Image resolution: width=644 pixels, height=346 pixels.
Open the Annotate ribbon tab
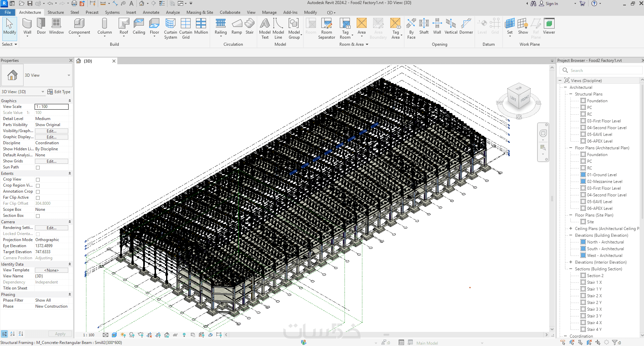[x=151, y=12]
